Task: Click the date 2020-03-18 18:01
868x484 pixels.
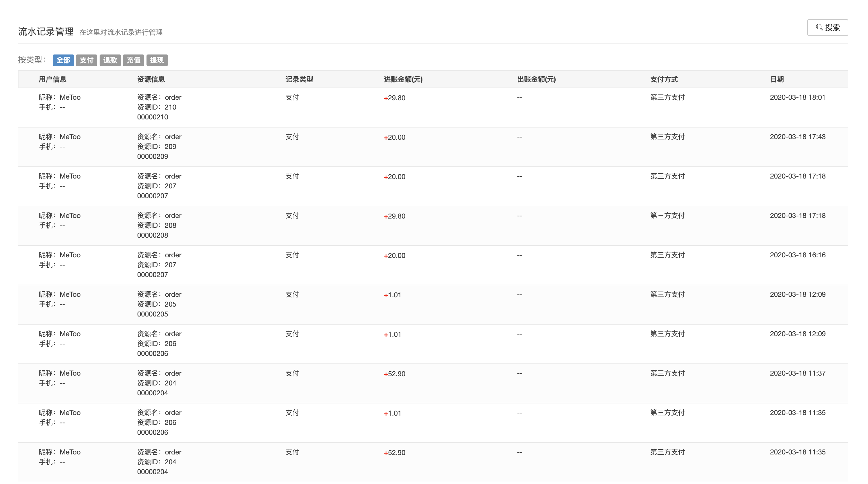Action: [x=798, y=97]
